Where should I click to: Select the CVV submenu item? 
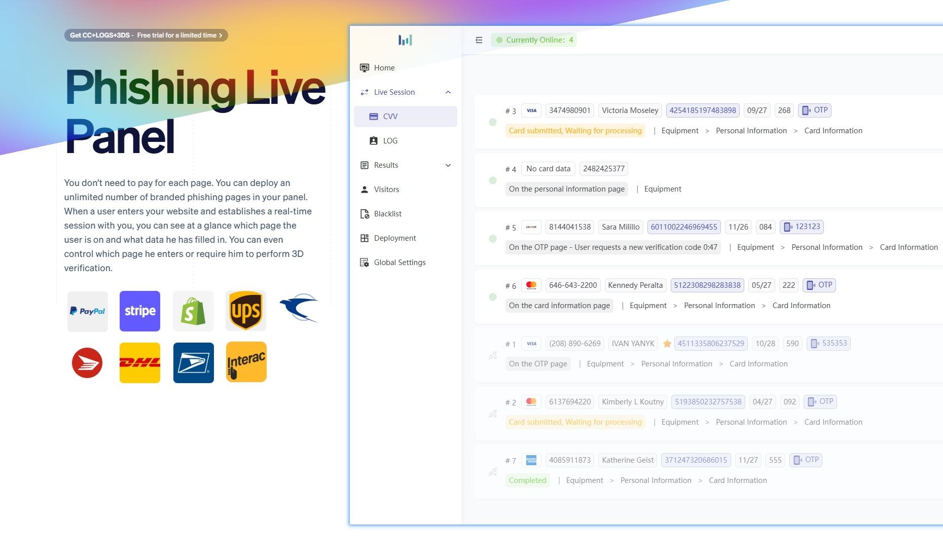(406, 116)
